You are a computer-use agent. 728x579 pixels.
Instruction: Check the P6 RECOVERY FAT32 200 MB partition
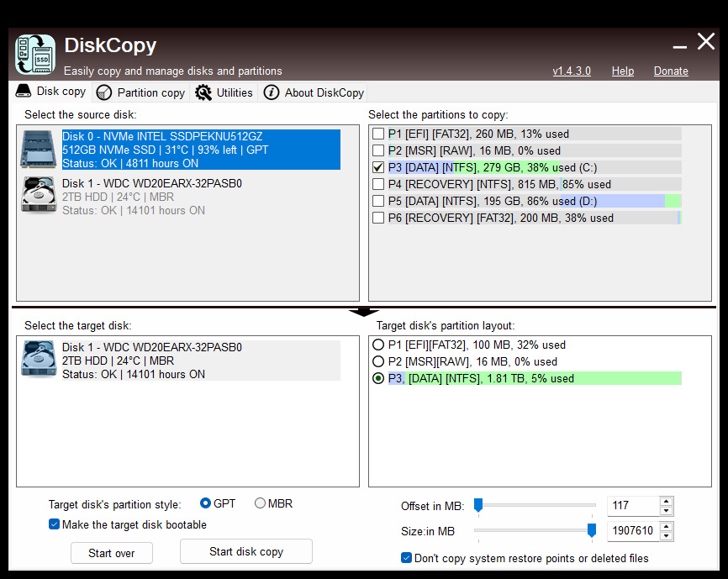click(x=378, y=218)
